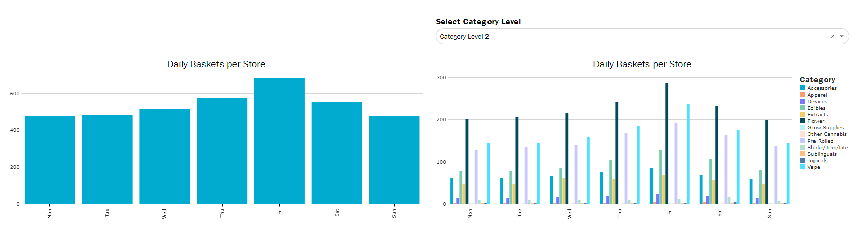Click the Edibles legend color swatch
This screenshot has height=227, width=868.
point(802,108)
